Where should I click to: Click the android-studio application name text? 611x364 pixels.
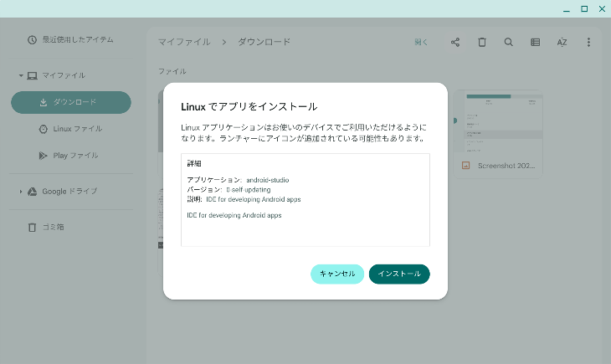point(268,180)
